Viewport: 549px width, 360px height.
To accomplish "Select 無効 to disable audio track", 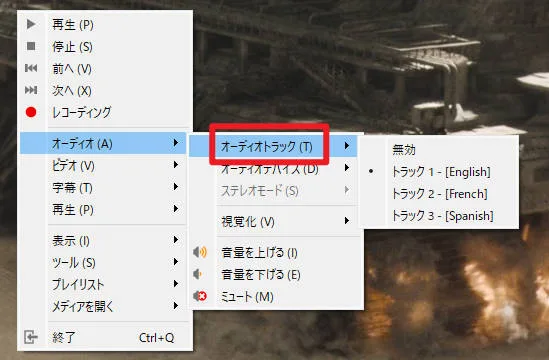I will coord(439,150).
